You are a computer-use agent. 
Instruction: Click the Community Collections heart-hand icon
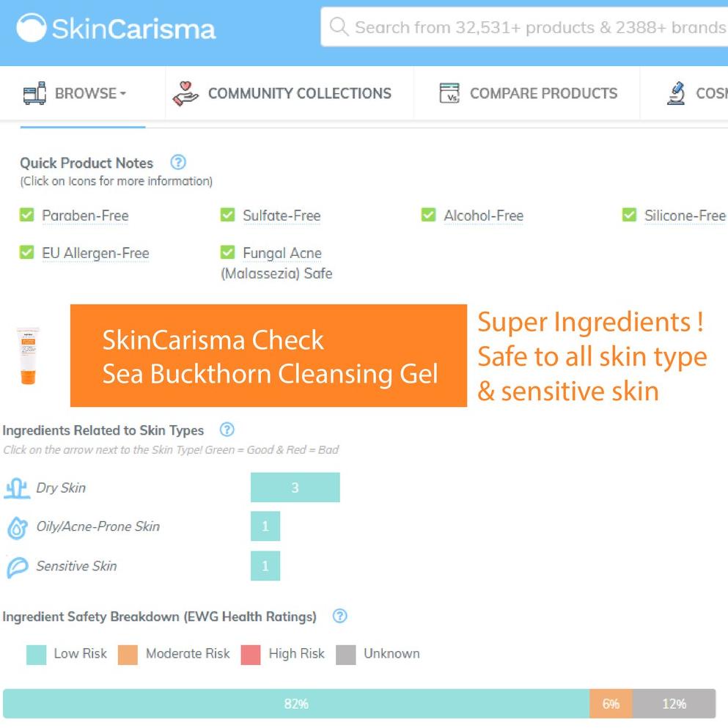click(185, 94)
